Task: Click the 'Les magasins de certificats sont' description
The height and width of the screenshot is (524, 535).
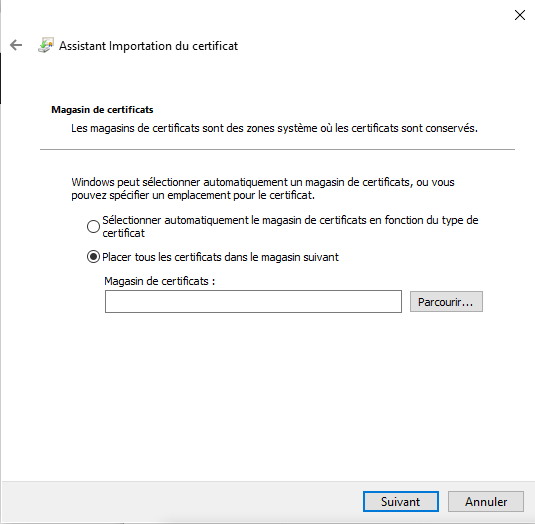Action: [274, 128]
